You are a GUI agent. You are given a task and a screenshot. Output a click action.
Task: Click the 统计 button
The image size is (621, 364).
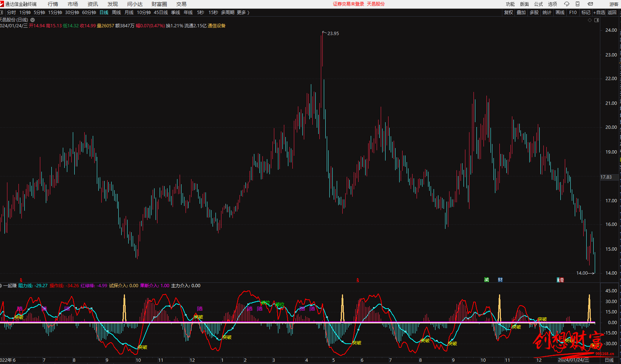tap(547, 12)
